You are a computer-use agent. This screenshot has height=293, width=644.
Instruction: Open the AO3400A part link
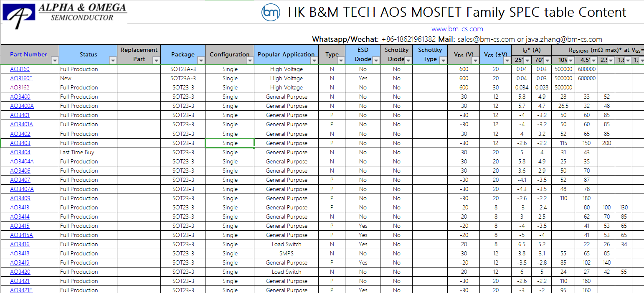(x=22, y=106)
